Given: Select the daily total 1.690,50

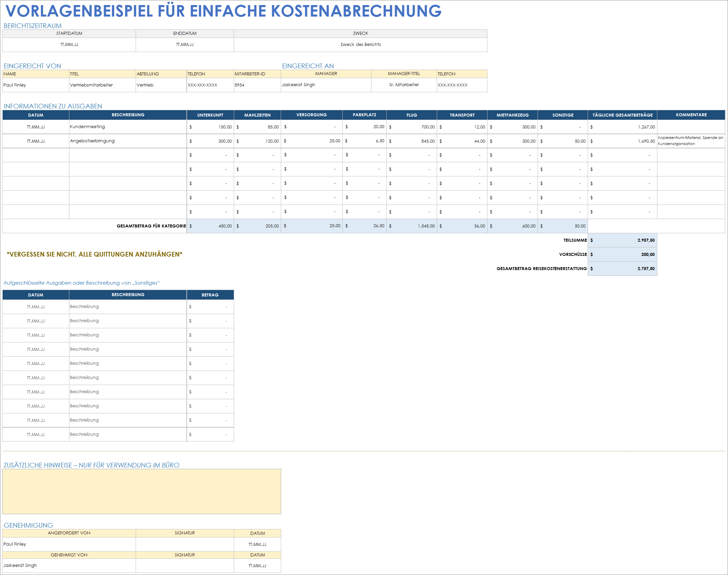Looking at the screenshot, I should click(x=622, y=141).
